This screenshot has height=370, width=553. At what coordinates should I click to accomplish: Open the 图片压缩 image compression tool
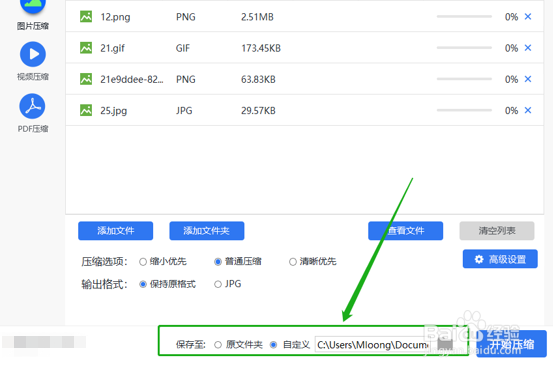click(x=33, y=14)
